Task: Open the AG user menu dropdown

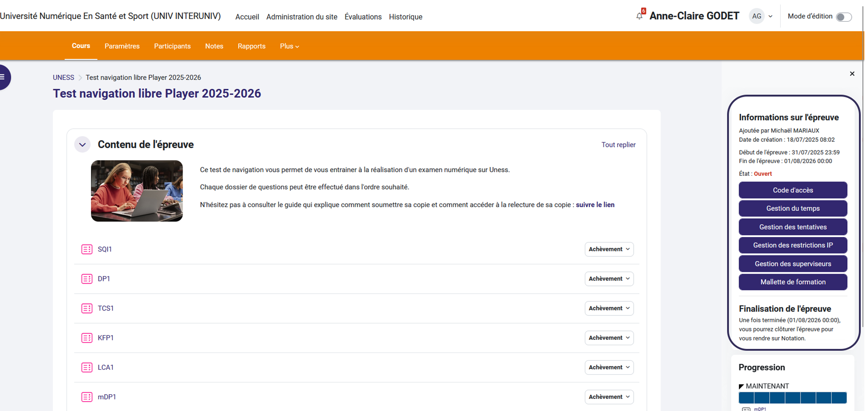Action: point(761,16)
